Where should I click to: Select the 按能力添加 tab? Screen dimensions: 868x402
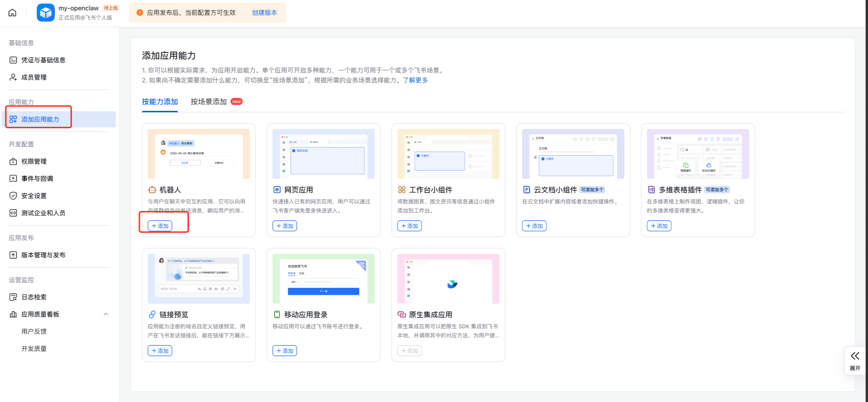(x=160, y=102)
